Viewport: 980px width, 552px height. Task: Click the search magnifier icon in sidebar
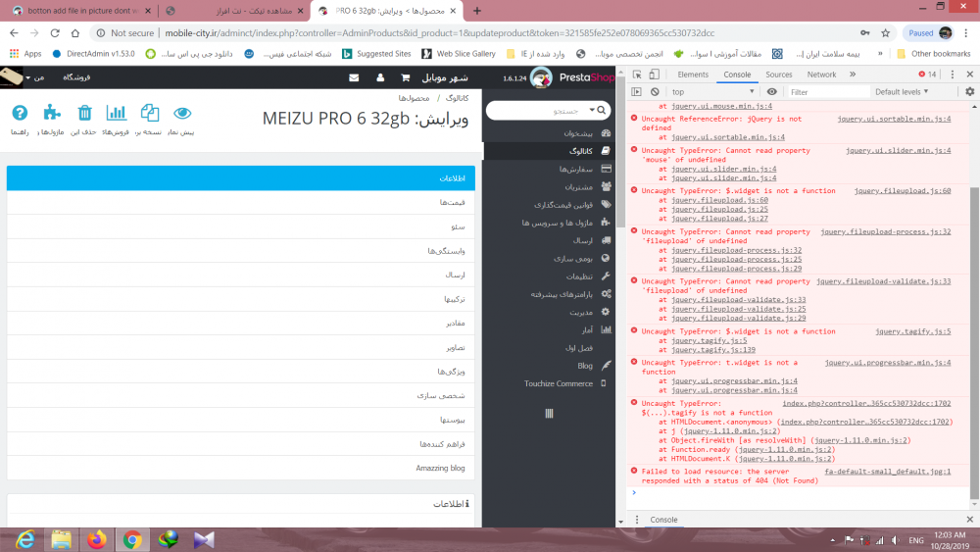click(602, 110)
